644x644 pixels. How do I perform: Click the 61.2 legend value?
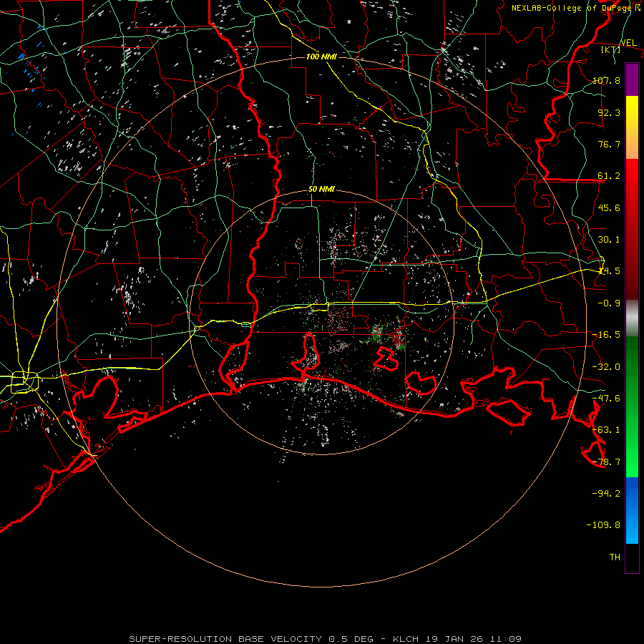(609, 176)
